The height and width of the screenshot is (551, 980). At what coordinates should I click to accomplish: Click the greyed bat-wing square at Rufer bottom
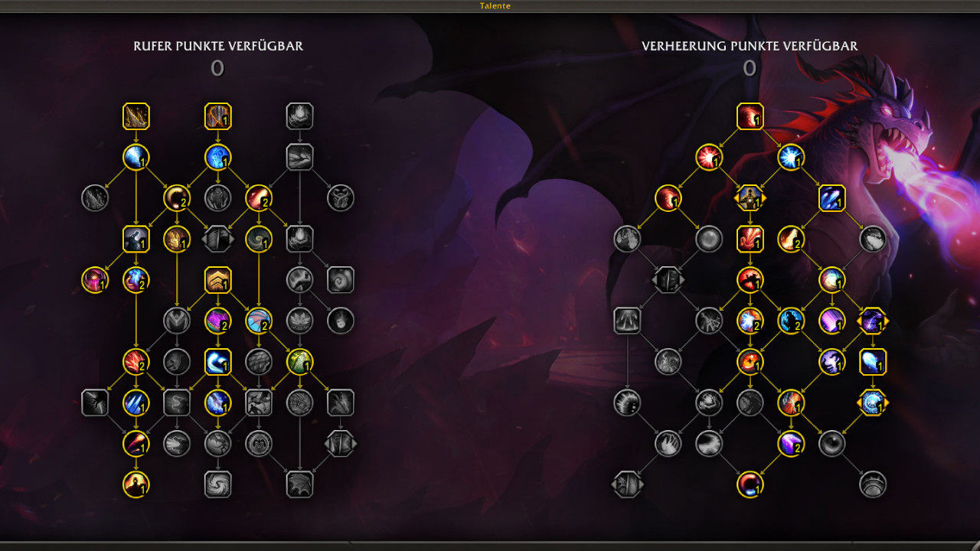[x=299, y=484]
